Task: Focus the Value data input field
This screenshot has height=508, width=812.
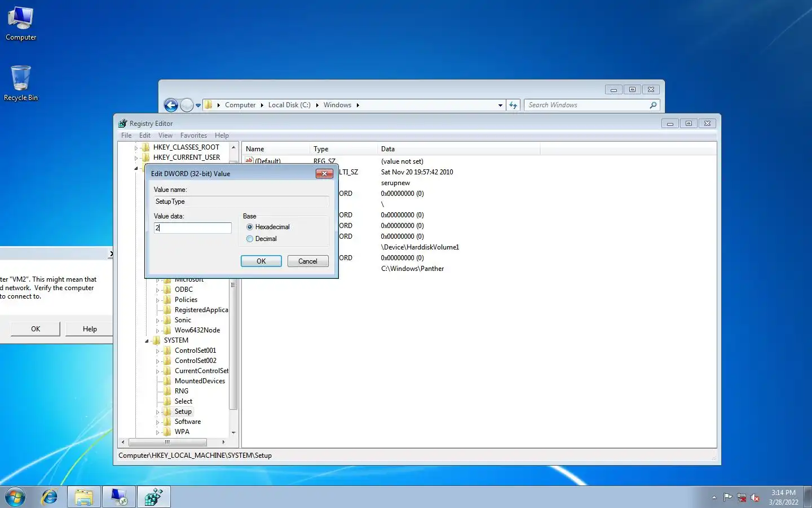Action: point(193,228)
